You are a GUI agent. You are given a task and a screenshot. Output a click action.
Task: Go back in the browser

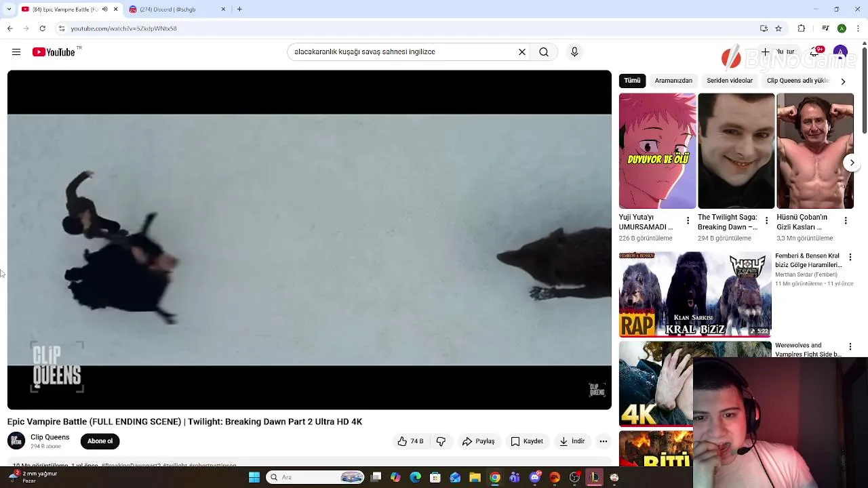coord(9,28)
